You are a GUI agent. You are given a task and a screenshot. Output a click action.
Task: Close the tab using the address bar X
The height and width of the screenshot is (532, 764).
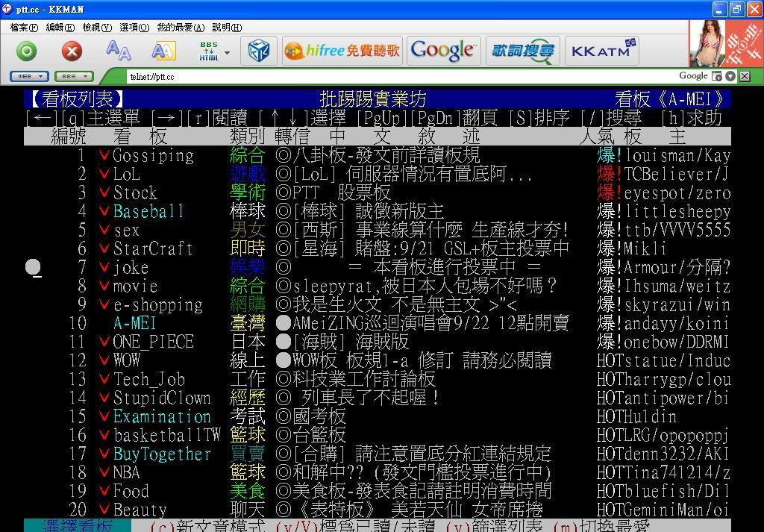[745, 76]
